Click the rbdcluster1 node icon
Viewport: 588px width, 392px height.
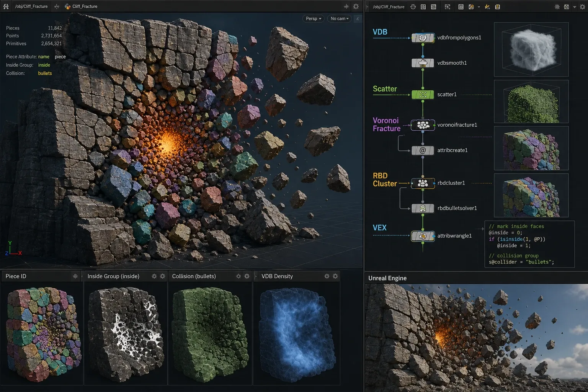[423, 183]
